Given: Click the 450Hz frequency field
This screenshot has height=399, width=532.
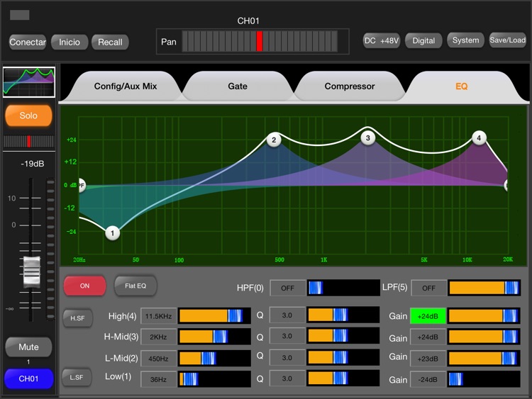Looking at the screenshot, I should pos(158,359).
